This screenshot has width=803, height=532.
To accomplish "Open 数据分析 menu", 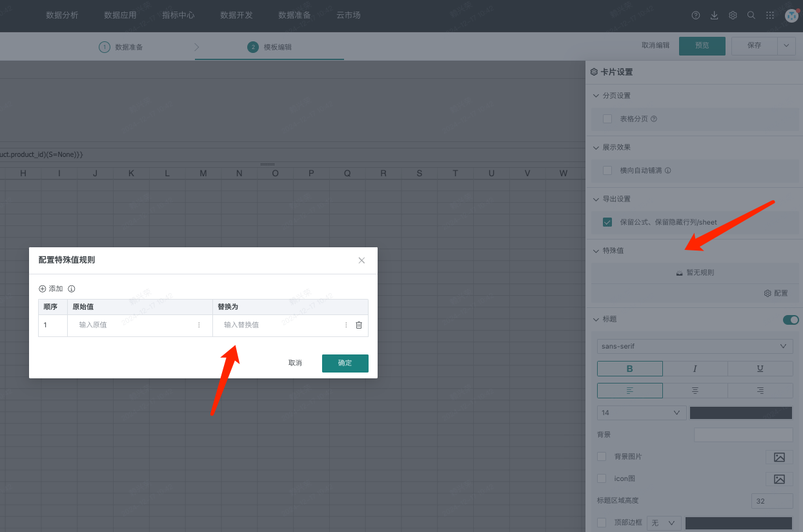I will [x=63, y=15].
